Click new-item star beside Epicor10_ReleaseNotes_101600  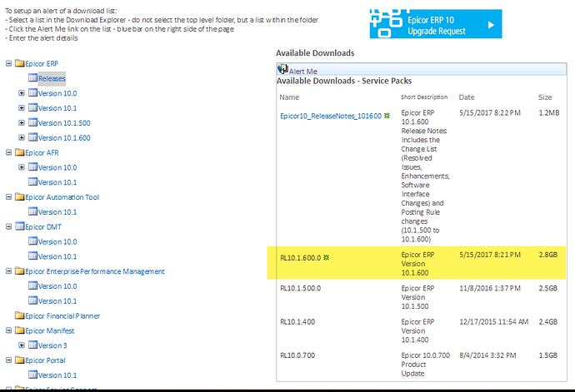click(x=387, y=116)
